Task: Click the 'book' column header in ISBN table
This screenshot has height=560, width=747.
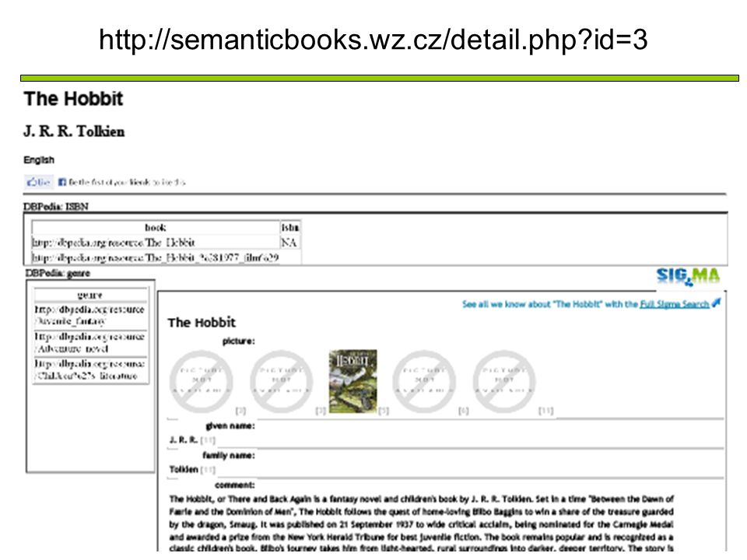Action: point(156,228)
